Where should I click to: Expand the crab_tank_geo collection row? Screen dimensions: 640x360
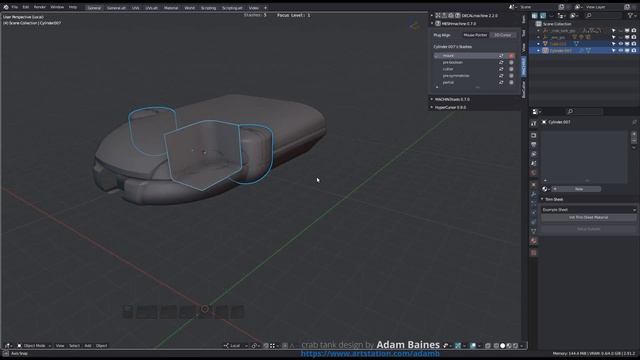coord(538,31)
